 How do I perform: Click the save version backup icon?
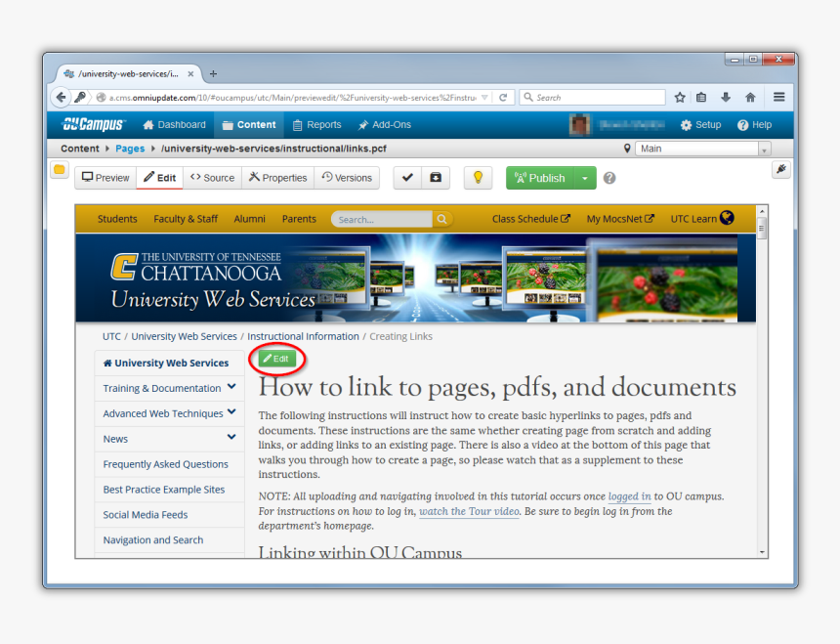click(436, 178)
